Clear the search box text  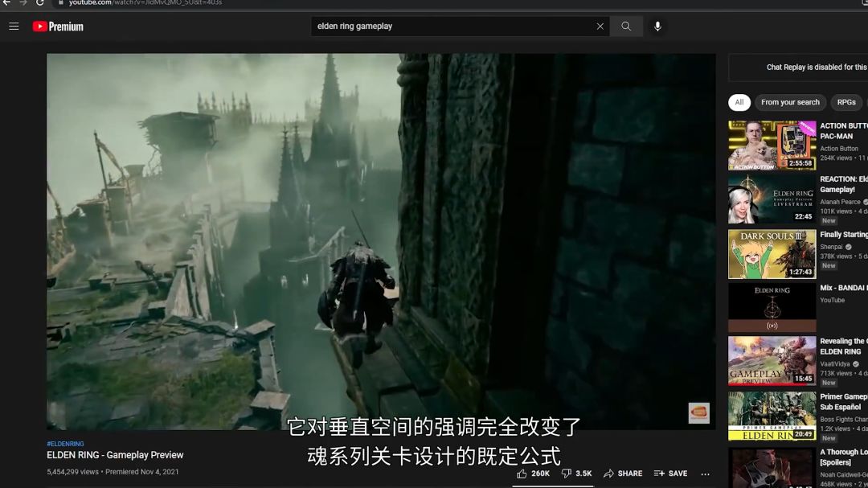pyautogui.click(x=600, y=26)
